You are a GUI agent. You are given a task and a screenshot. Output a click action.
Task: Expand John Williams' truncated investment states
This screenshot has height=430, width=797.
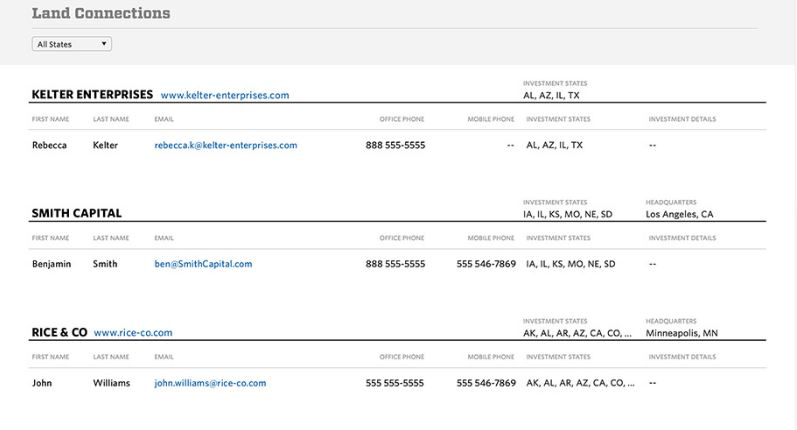point(630,383)
